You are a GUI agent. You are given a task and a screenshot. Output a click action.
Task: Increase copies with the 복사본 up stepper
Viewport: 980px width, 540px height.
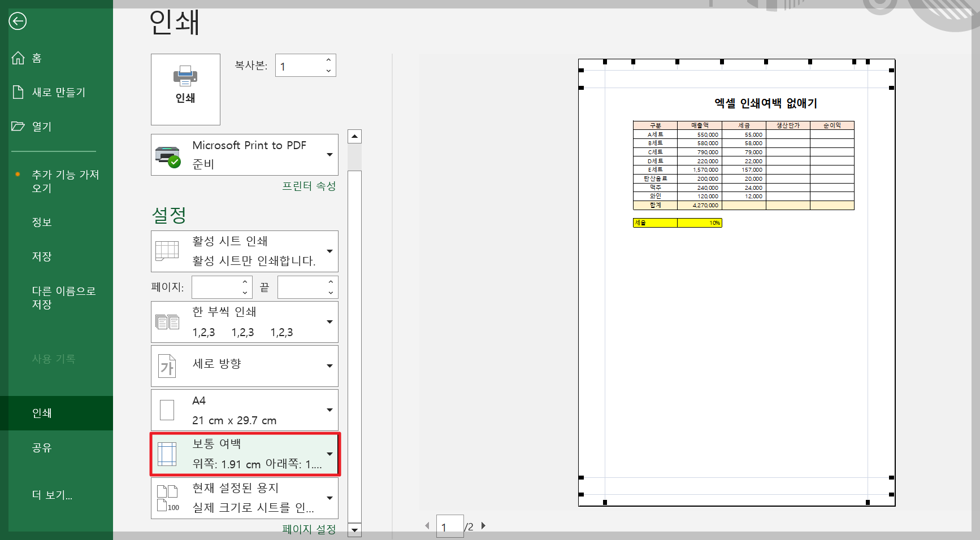click(x=328, y=60)
